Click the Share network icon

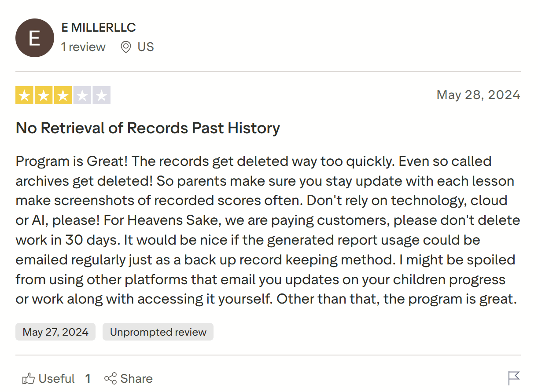tap(111, 378)
